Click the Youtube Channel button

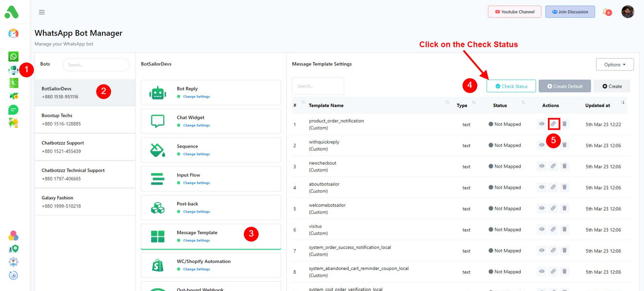pyautogui.click(x=514, y=12)
